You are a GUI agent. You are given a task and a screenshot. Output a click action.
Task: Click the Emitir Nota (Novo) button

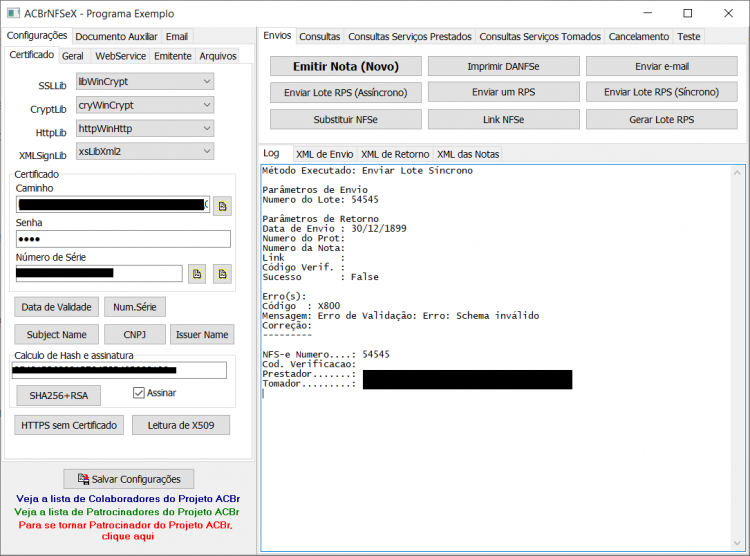tap(346, 67)
